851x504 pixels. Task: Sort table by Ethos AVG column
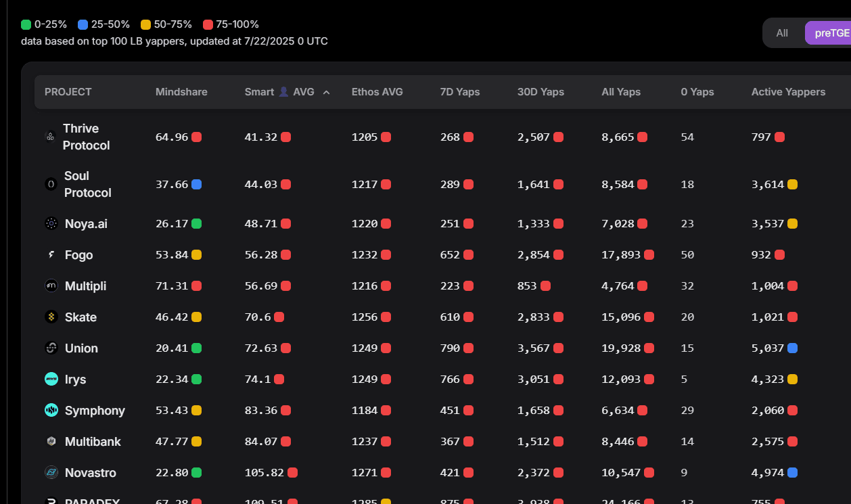pos(377,92)
